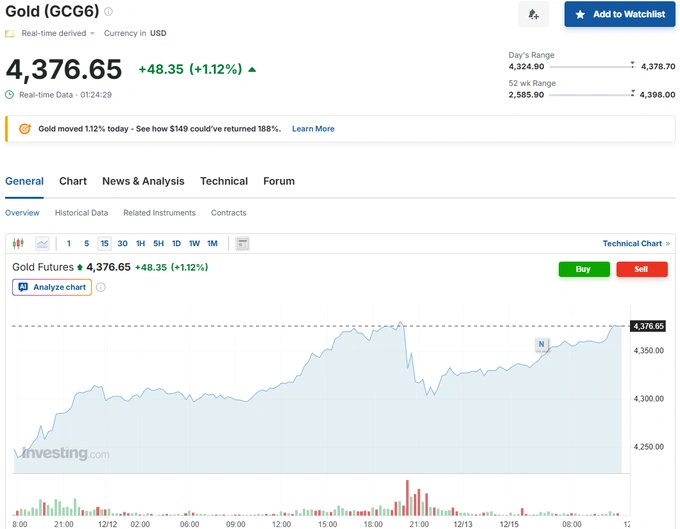Screen dimensions: 680x529
Task: Click info icon next to Gold (GCG6)
Action: coord(109,12)
